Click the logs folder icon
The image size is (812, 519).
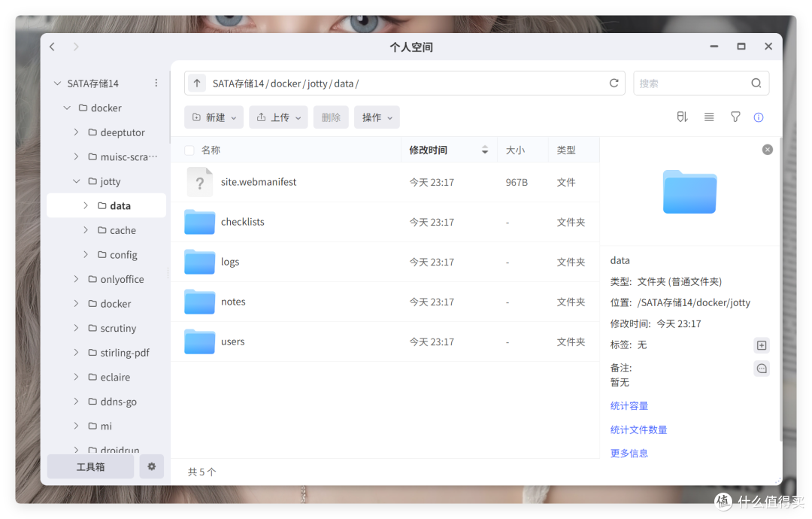tap(199, 262)
